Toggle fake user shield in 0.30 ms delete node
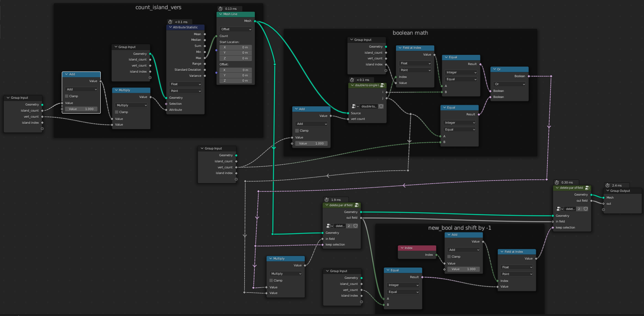This screenshot has width=644, height=316. point(586,209)
